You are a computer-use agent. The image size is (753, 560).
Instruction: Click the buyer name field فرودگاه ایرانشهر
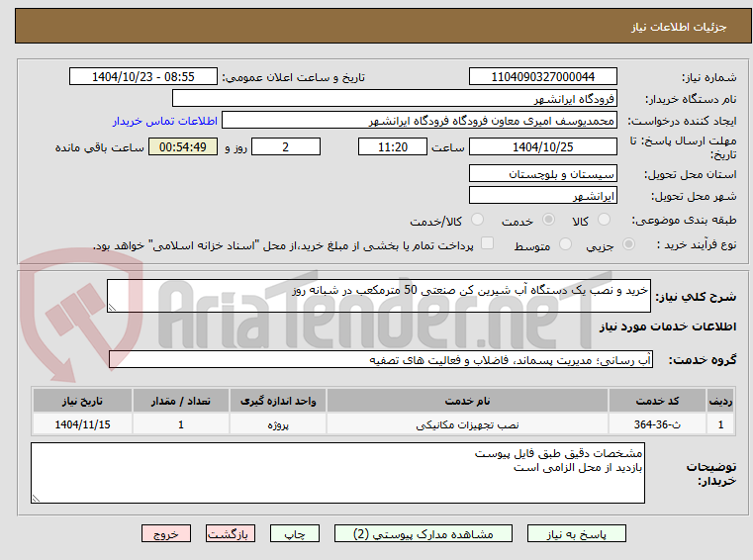pos(394,99)
